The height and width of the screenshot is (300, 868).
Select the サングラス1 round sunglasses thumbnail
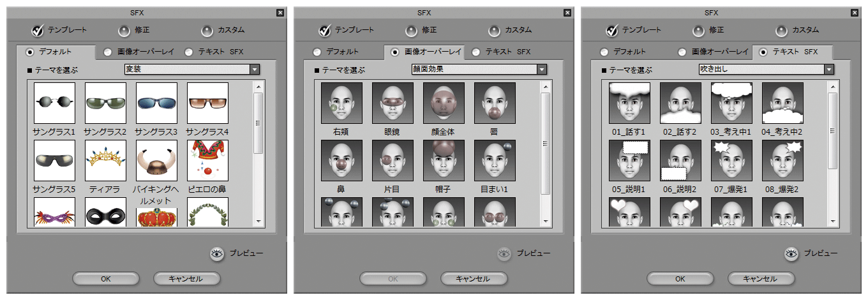pos(54,103)
